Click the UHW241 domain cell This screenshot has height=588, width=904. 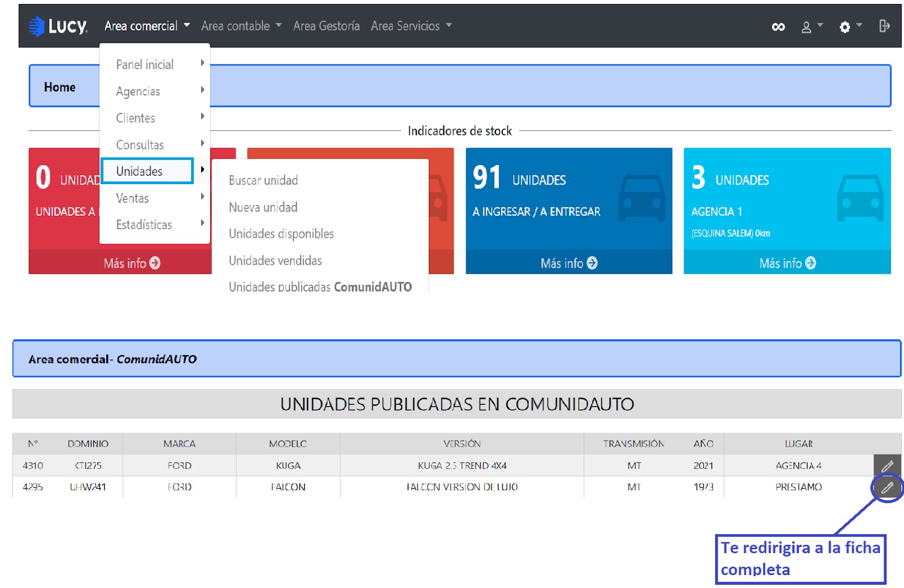(x=88, y=487)
